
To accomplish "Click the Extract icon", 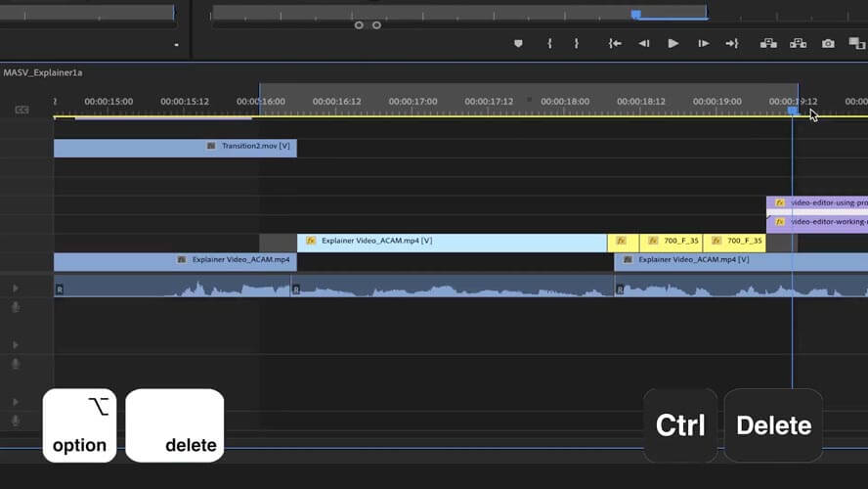I will [798, 43].
